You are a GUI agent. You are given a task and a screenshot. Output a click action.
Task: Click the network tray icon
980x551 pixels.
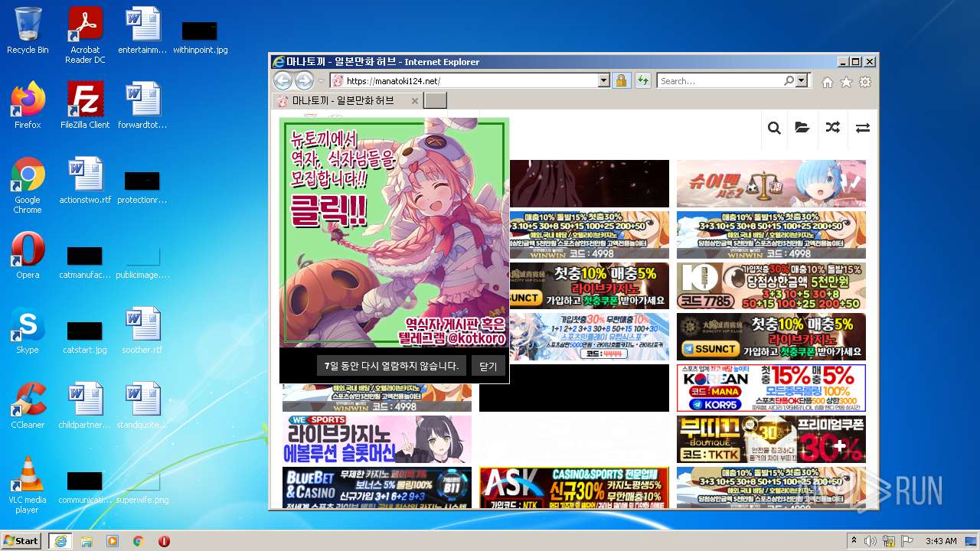(x=889, y=541)
